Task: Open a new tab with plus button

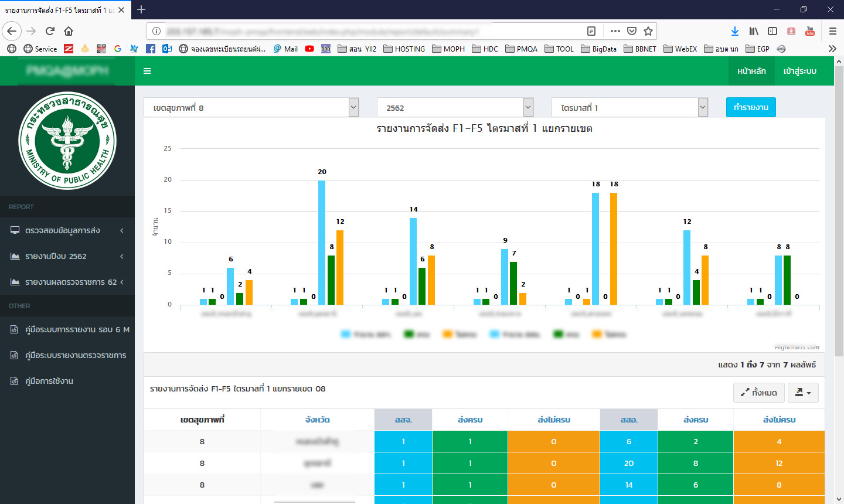Action: click(141, 9)
